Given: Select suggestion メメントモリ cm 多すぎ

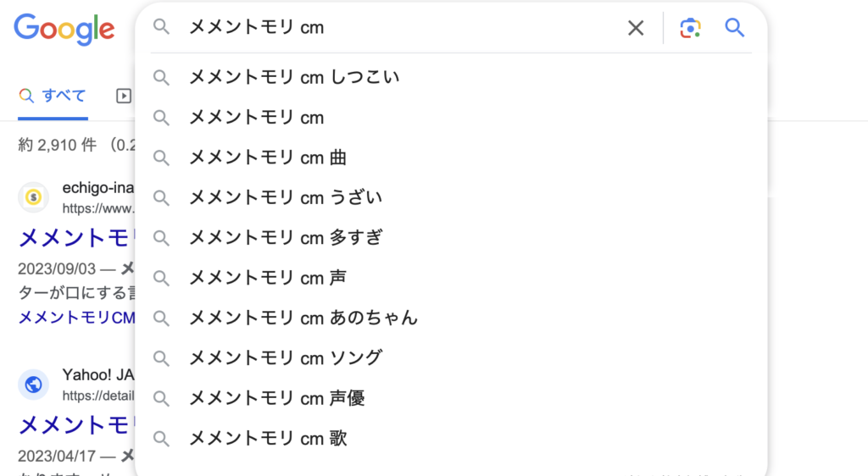Looking at the screenshot, I should [285, 238].
